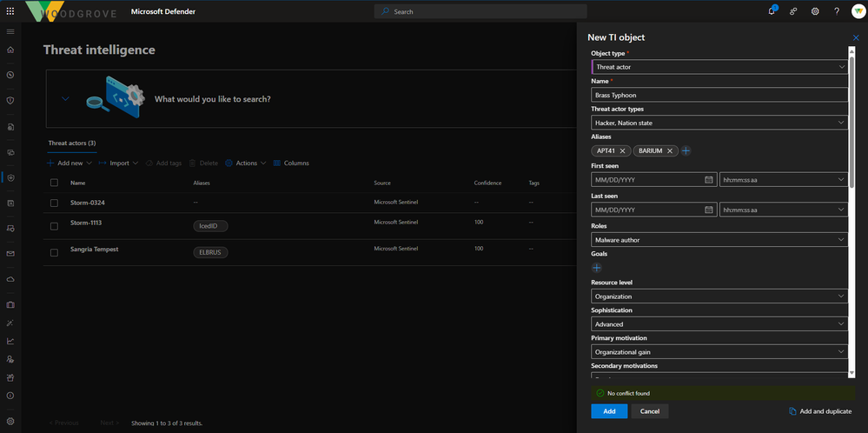
Task: Add a goal with plus icon
Action: (x=597, y=268)
